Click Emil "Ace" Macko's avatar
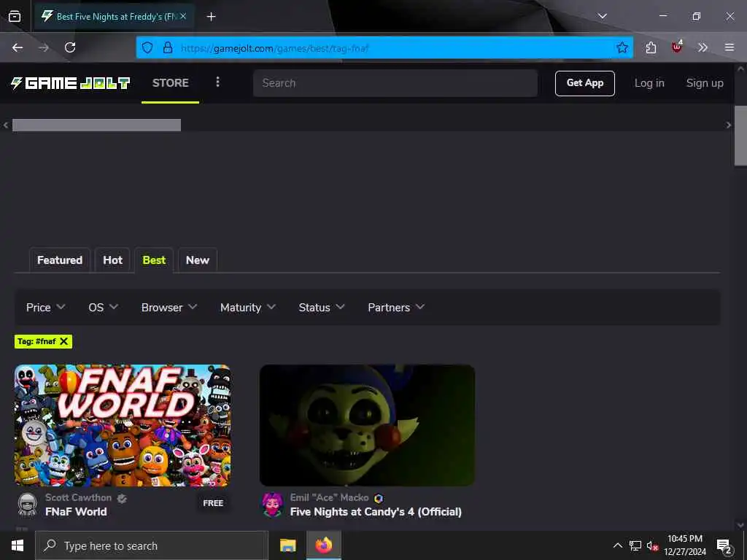Viewport: 747px width, 560px height. tap(273, 505)
